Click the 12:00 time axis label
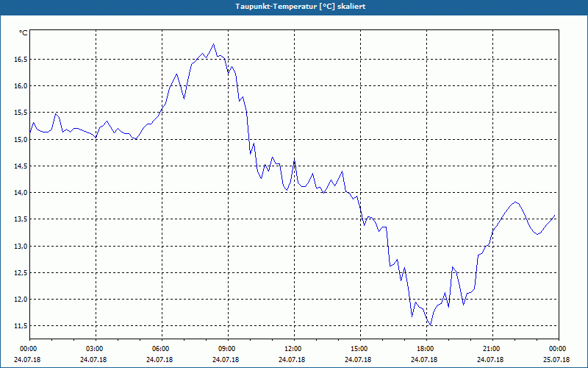588x368 pixels. point(295,349)
